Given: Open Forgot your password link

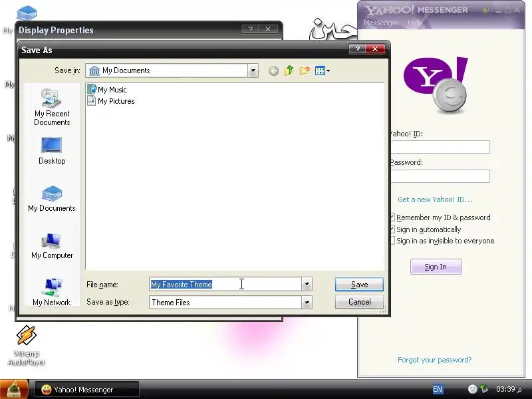Looking at the screenshot, I should [x=435, y=360].
